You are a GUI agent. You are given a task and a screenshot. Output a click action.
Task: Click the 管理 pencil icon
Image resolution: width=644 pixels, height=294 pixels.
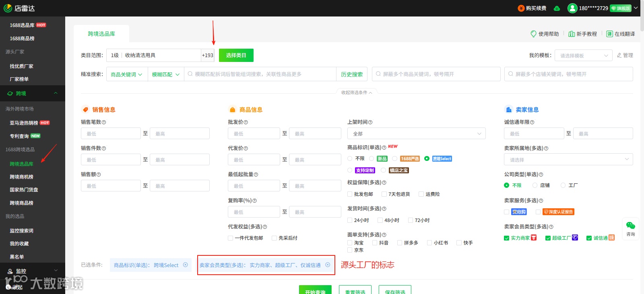pyautogui.click(x=619, y=55)
